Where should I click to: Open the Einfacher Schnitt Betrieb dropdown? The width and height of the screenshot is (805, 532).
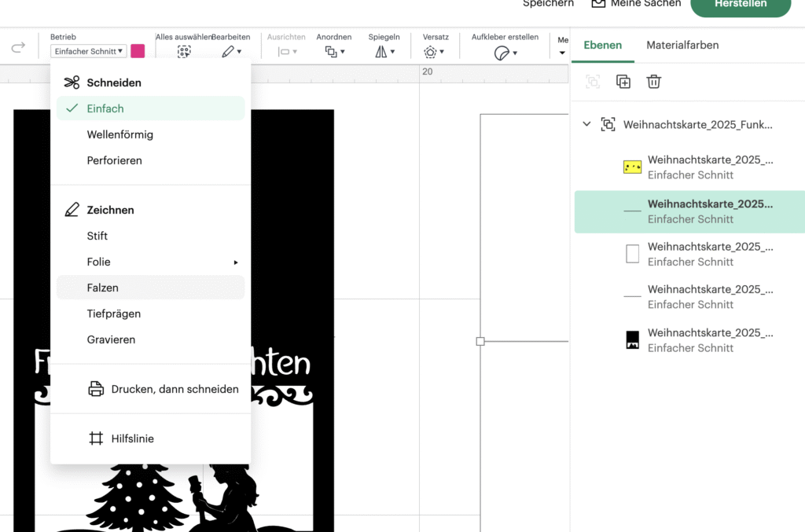tap(89, 51)
